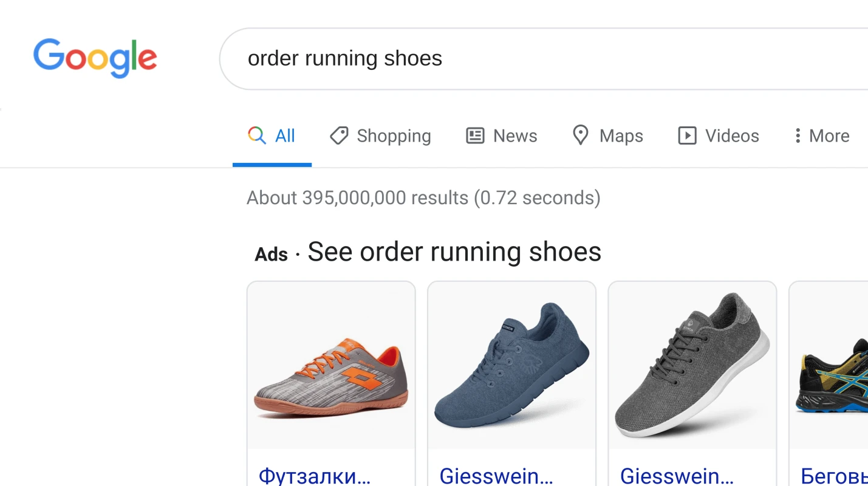Open the More options via its three-dot icon
Viewport: 868px width, 486px height.
[798, 135]
